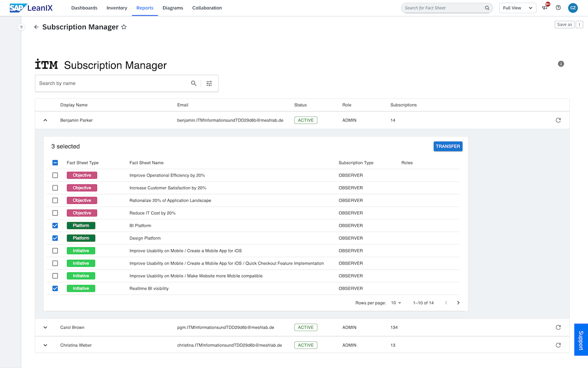Check Reduce IT Cost by 20% row
Viewport: 588px width, 368px height.
[55, 213]
